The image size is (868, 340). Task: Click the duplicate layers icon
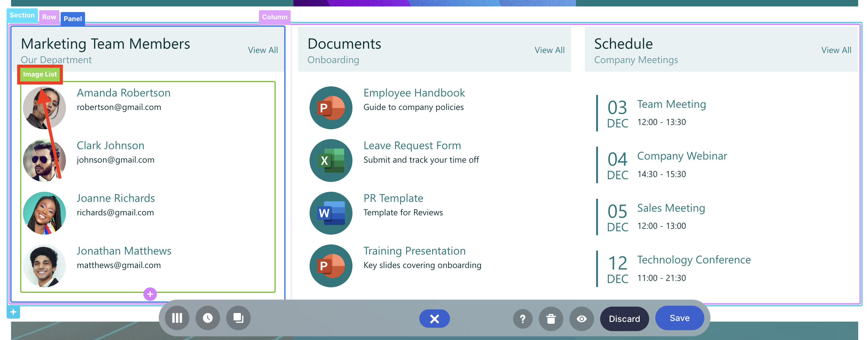pos(238,318)
